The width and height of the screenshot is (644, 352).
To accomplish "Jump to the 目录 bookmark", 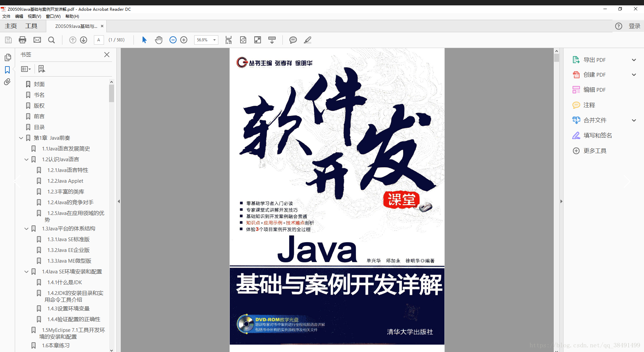I will 39,127.
